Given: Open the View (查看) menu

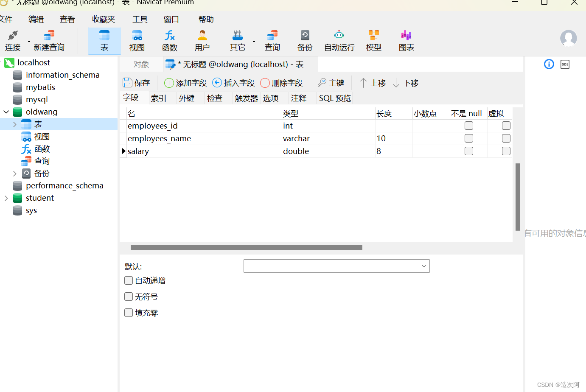Looking at the screenshot, I should (67, 20).
